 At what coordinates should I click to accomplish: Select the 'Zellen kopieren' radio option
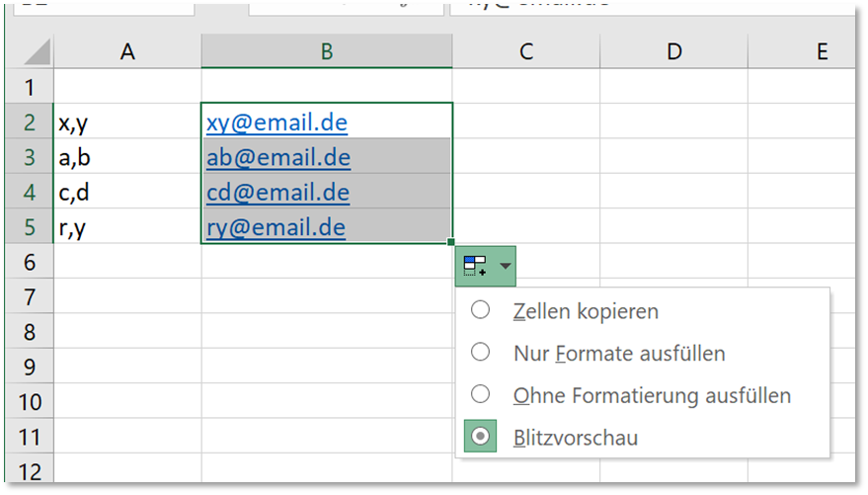[481, 310]
